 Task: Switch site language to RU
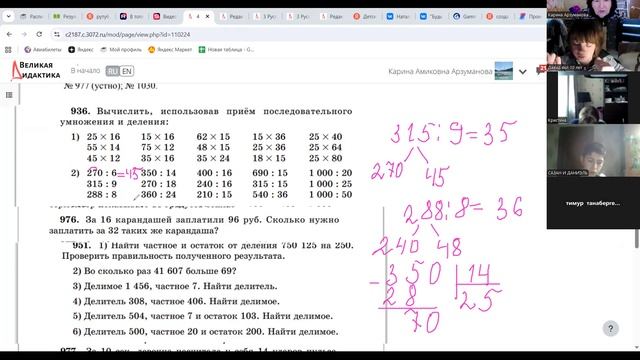(112, 71)
